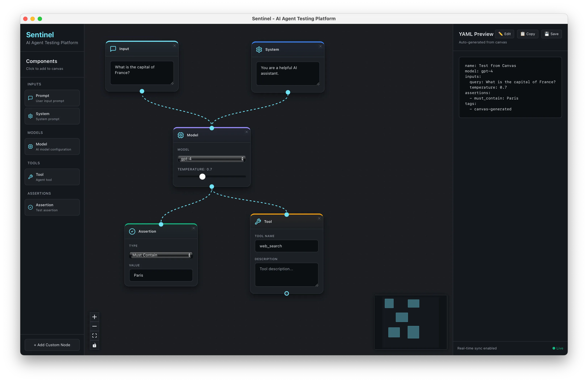Adjust the temperature slider knob
The image size is (588, 382).
click(x=202, y=177)
